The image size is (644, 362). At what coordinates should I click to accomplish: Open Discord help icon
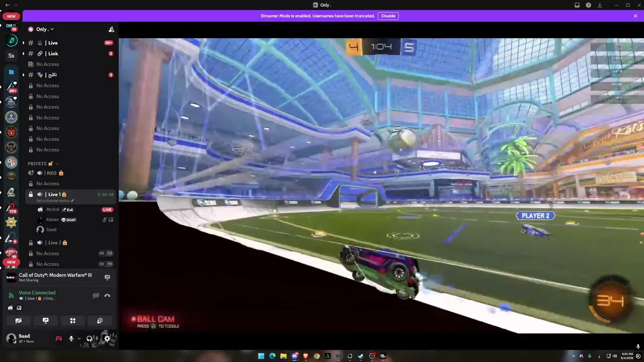(x=588, y=5)
